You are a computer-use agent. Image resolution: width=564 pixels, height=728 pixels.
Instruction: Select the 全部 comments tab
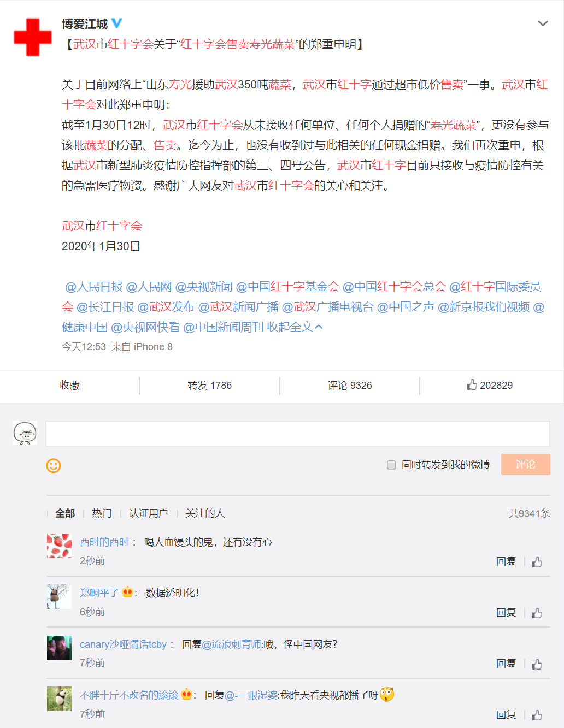tap(65, 513)
